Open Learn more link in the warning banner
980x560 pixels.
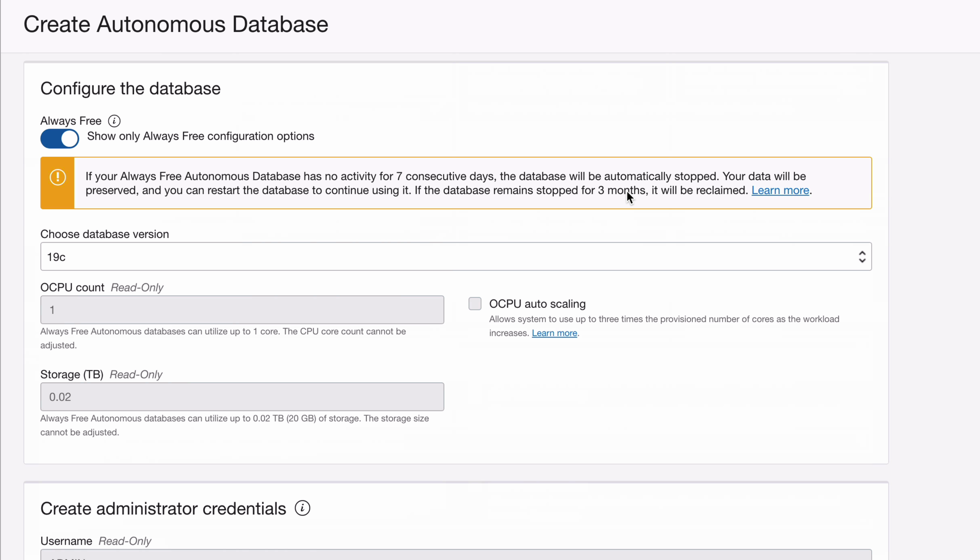(780, 190)
